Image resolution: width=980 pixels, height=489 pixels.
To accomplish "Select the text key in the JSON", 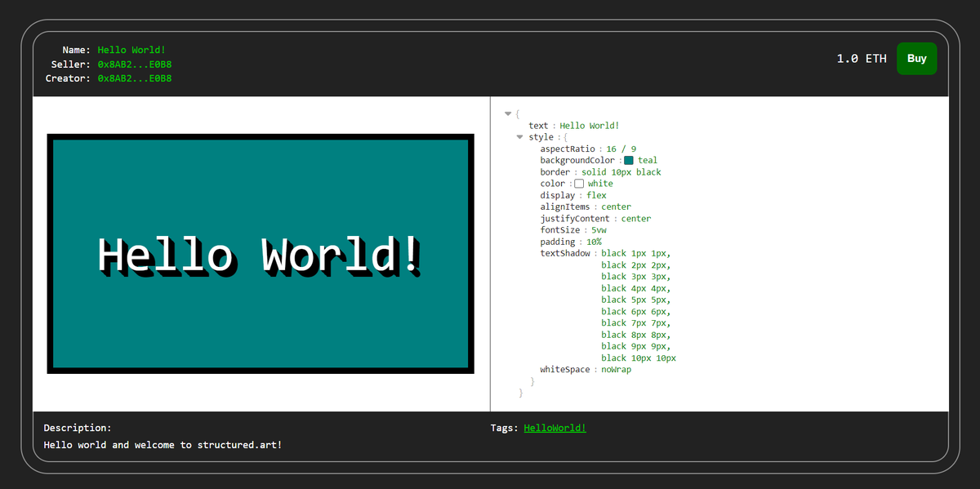I will [x=538, y=126].
